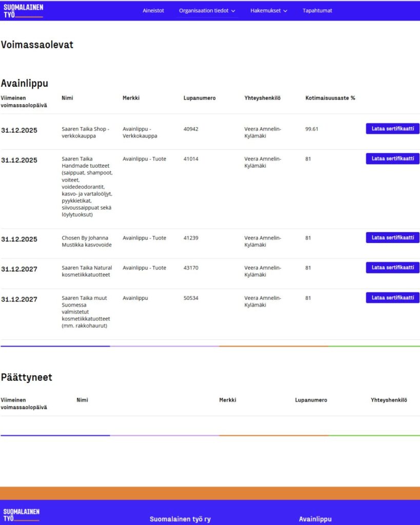This screenshot has height=525, width=420.
Task: Select Chosen By Johanna Mustikka kasvovoide
Action: pos(87,241)
